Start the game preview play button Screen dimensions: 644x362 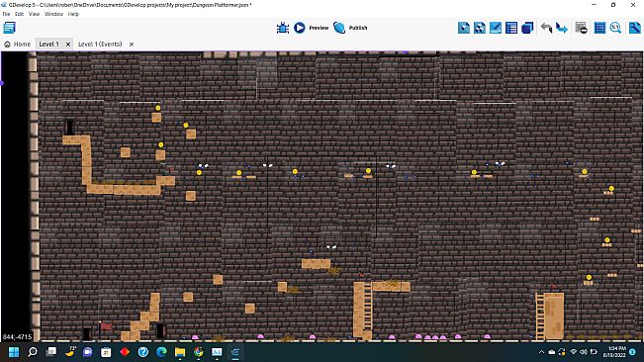[300, 28]
